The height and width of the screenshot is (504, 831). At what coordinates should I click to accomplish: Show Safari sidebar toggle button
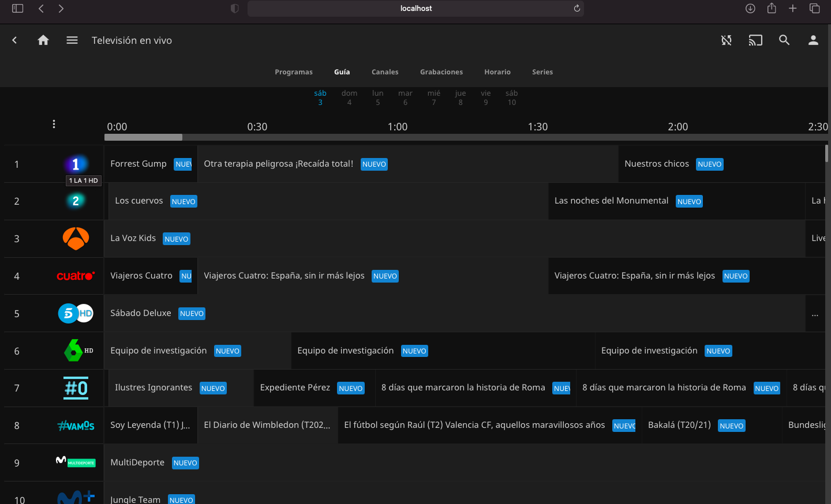click(x=18, y=8)
